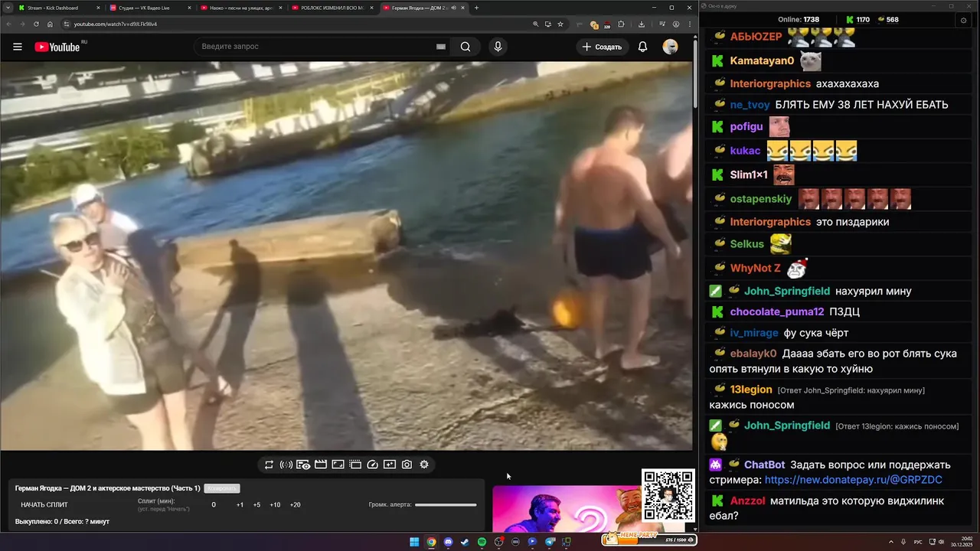980x551 pixels.
Task: Add +1 minute to split
Action: point(240,504)
